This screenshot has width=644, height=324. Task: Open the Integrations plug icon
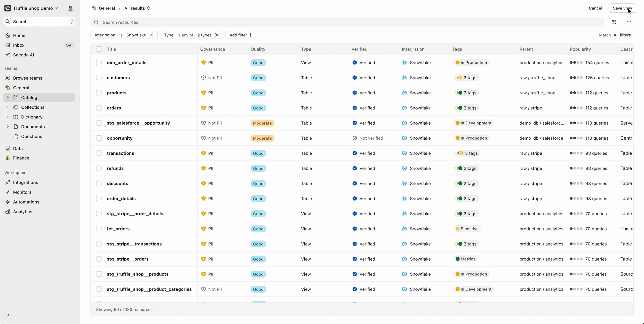click(x=8, y=182)
